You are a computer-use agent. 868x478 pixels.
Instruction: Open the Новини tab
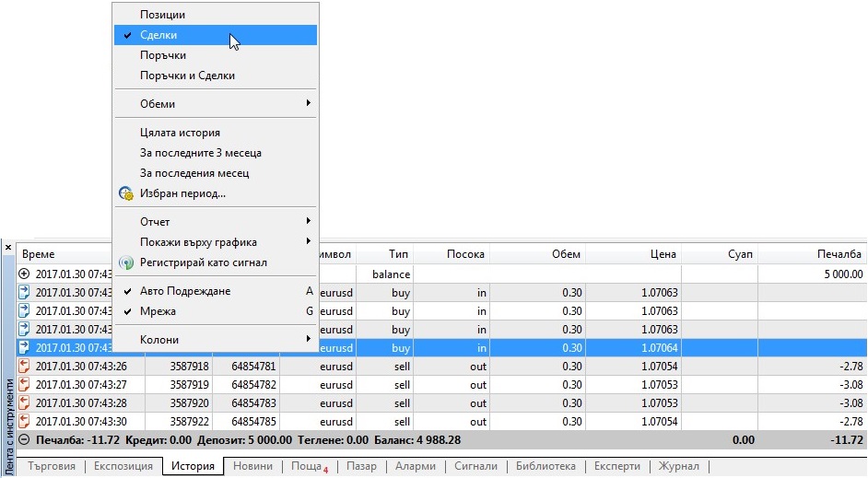(252, 466)
